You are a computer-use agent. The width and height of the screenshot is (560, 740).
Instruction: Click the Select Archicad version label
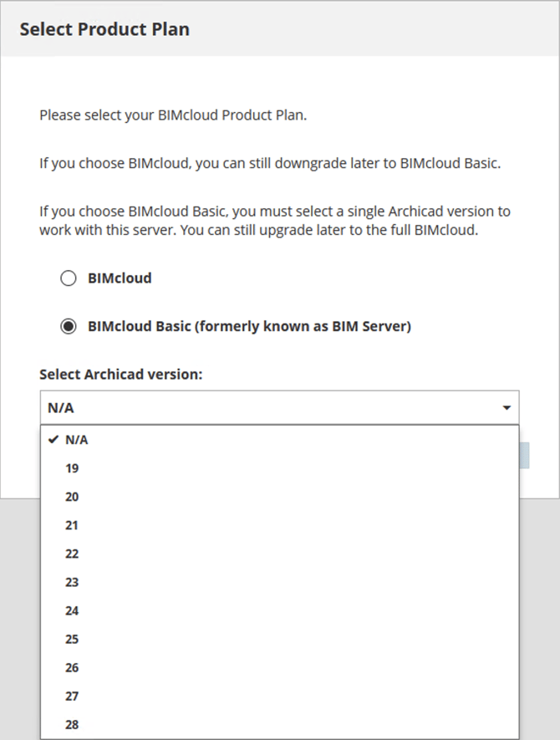point(121,374)
